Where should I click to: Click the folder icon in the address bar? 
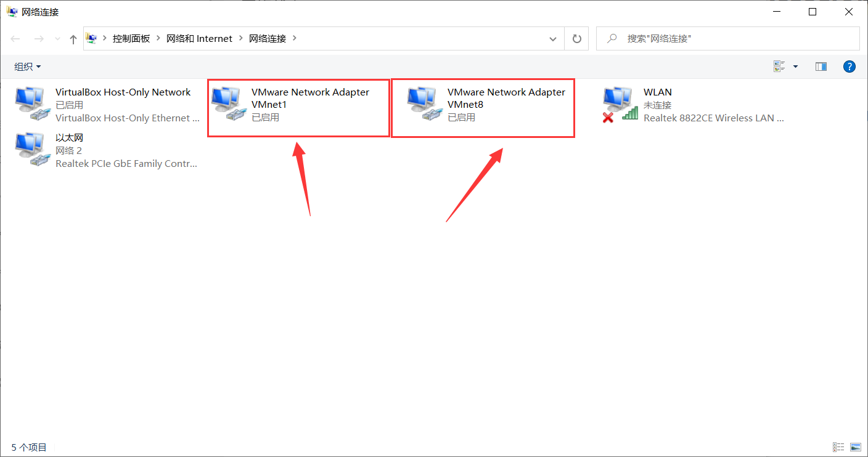91,38
